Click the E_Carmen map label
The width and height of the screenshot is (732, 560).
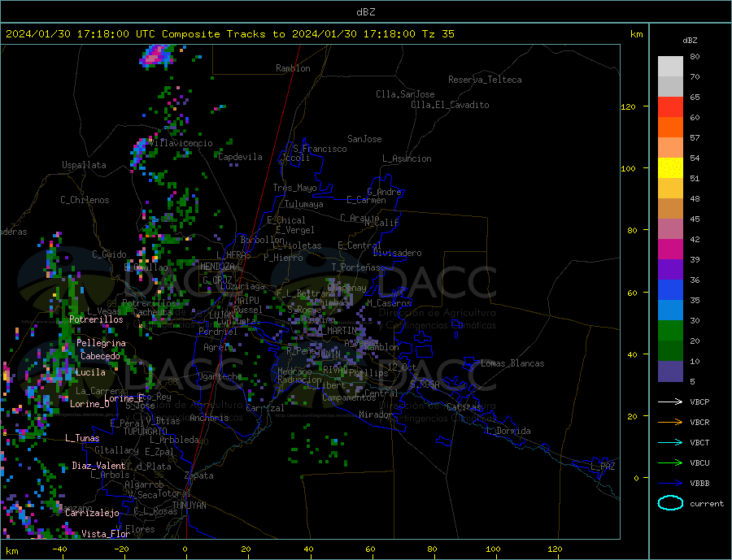(367, 200)
